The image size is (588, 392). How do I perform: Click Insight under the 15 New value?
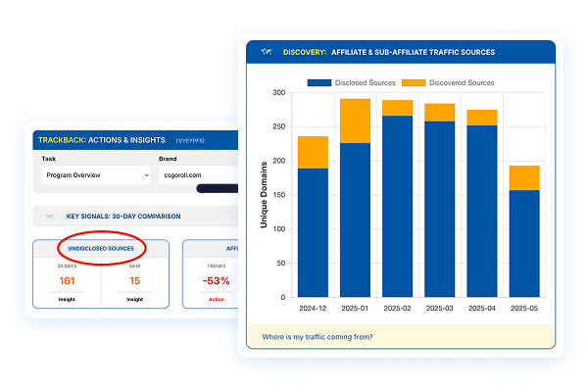click(134, 301)
